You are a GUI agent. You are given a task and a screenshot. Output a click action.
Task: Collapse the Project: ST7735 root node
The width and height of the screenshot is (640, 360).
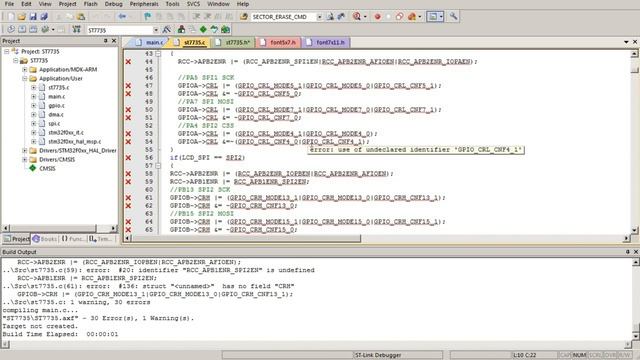pyautogui.click(x=7, y=51)
